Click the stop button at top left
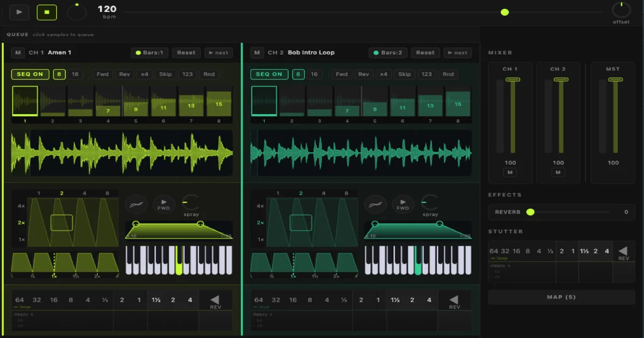The width and height of the screenshot is (644, 338). click(47, 12)
